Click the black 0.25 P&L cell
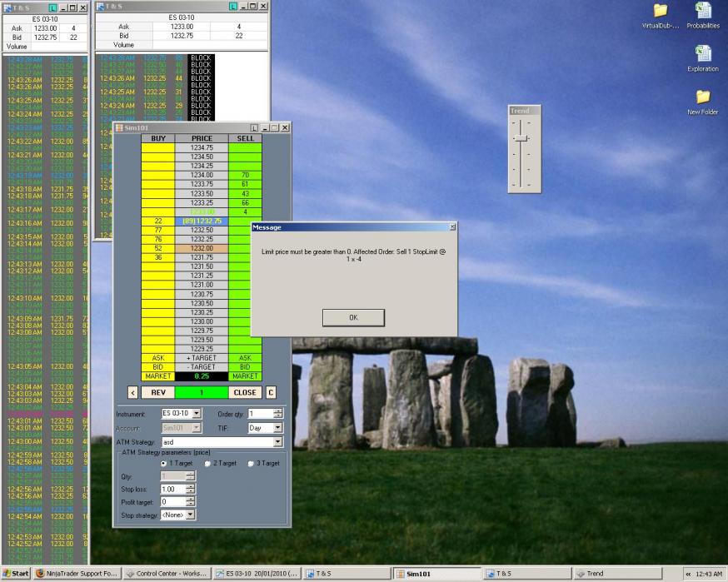 (202, 376)
